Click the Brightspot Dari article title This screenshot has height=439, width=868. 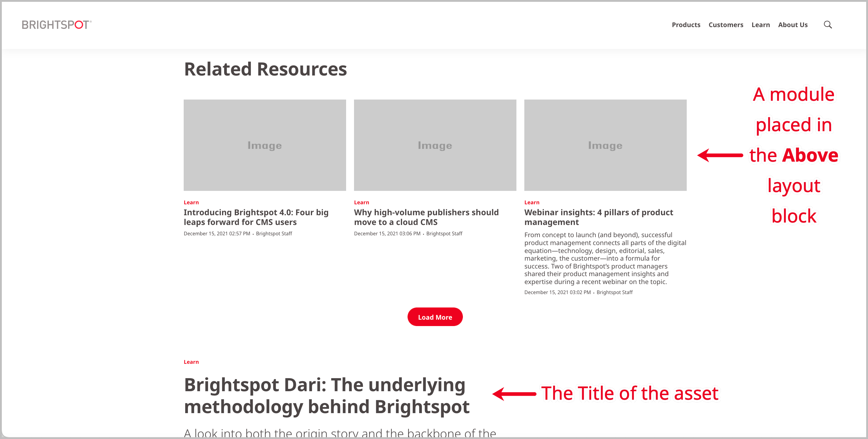(327, 395)
